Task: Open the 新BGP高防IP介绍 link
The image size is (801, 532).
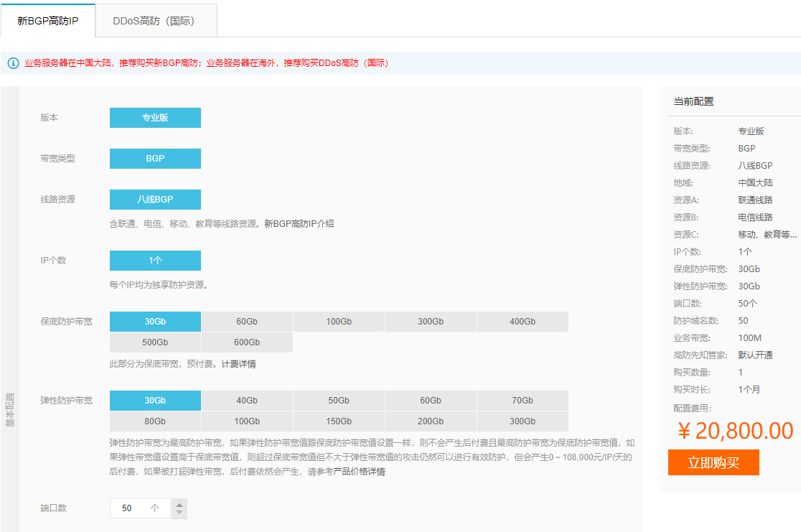Action: click(x=299, y=224)
